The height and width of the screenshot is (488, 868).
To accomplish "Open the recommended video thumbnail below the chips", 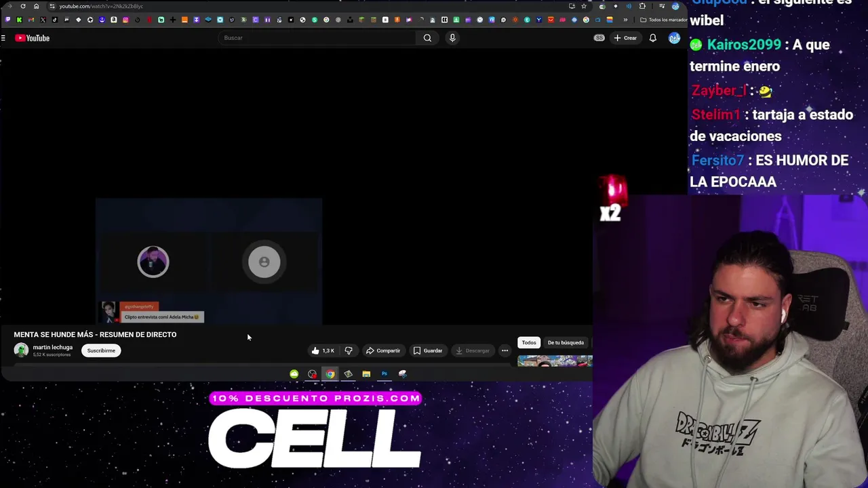I will (555, 361).
